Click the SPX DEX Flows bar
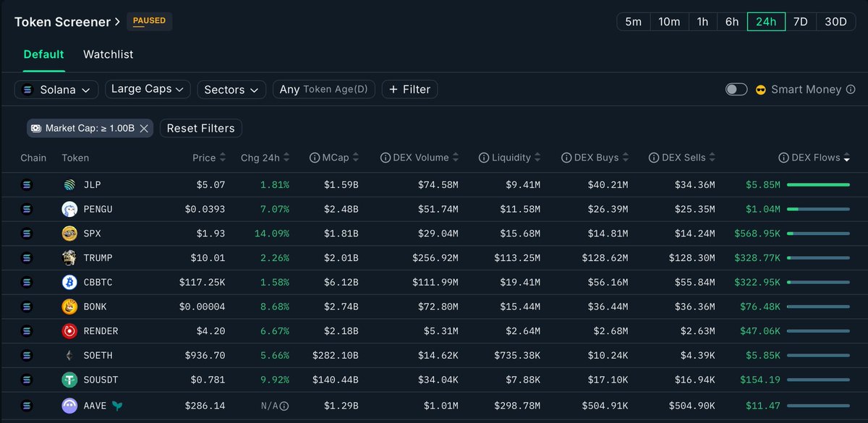868x423 pixels. (818, 234)
